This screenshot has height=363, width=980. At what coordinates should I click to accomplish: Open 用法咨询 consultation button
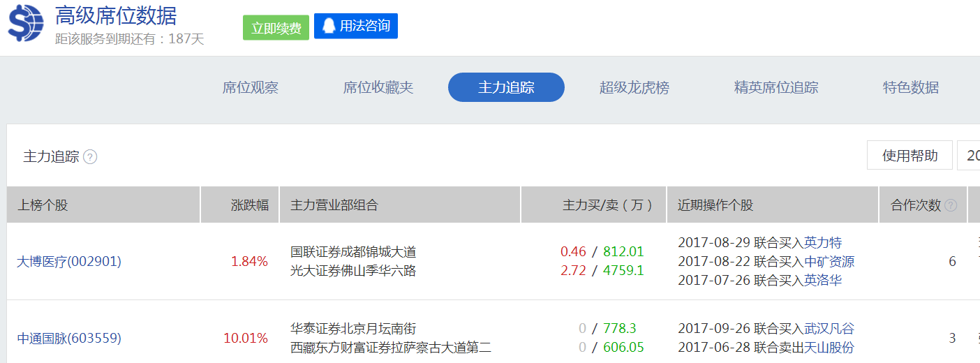pos(356,27)
